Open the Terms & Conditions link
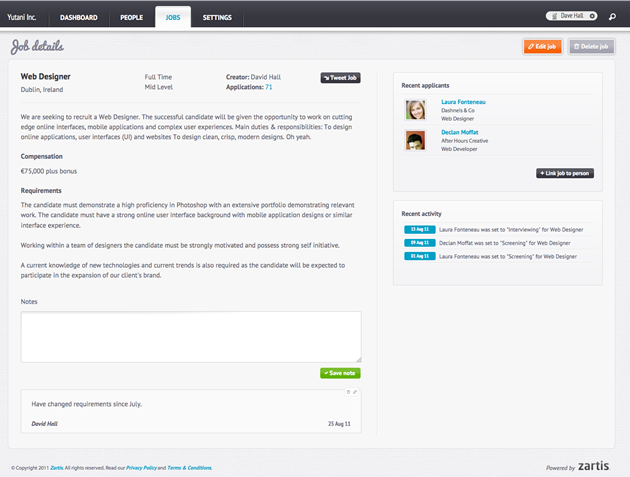 point(189,468)
